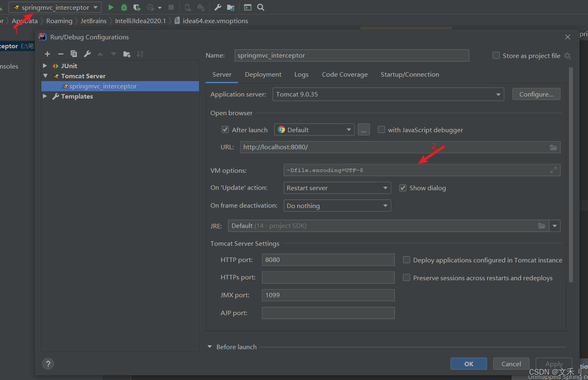
Task: Create new folder icon in configurations toolbar
Action: click(127, 54)
